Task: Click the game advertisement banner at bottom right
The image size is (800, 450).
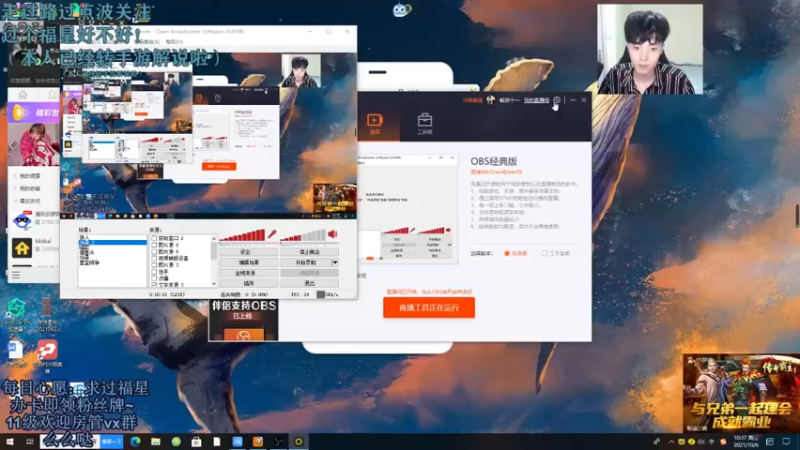Action: click(741, 393)
